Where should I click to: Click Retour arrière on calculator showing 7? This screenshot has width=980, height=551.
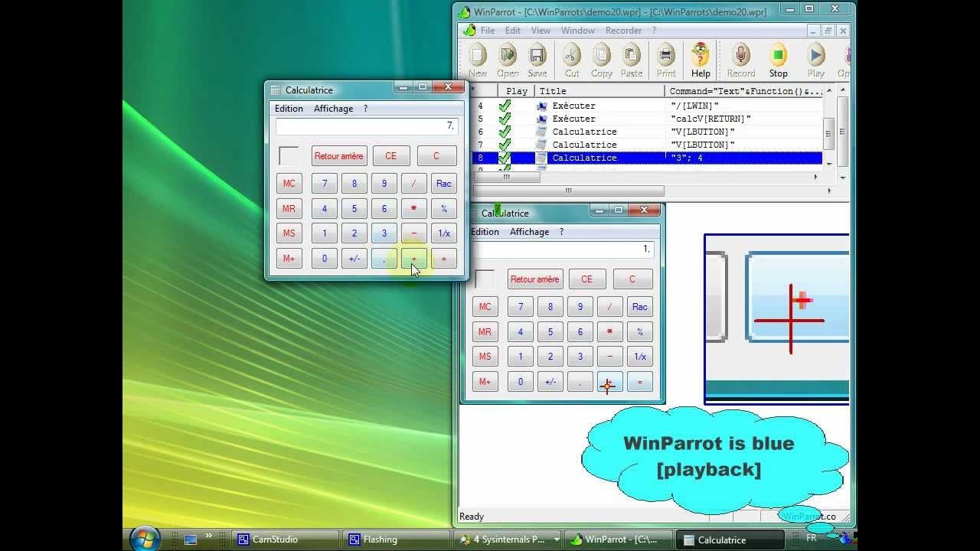[339, 156]
